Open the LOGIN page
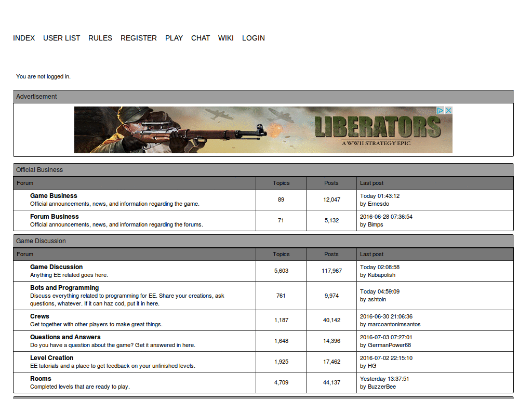This screenshot has width=532, height=399. coord(254,38)
